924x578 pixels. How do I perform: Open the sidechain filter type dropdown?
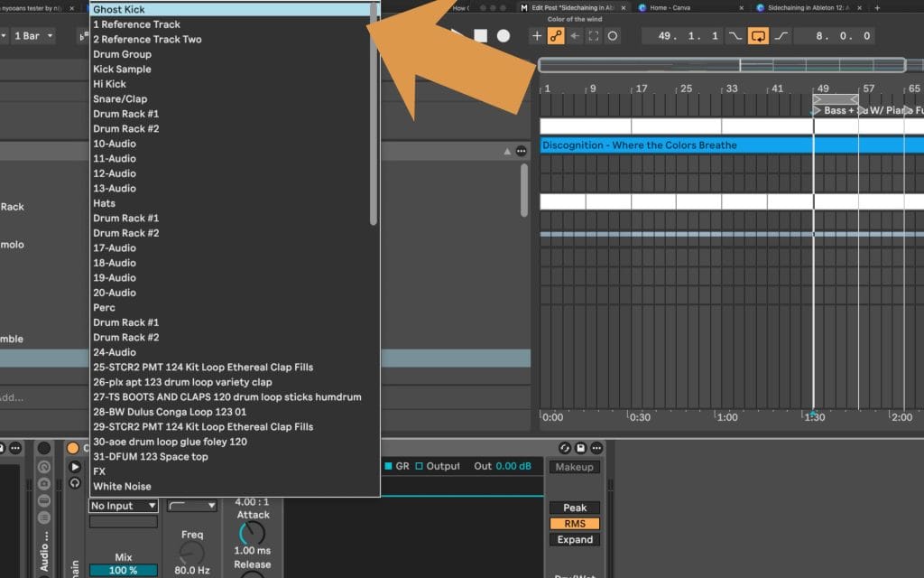tap(191, 506)
